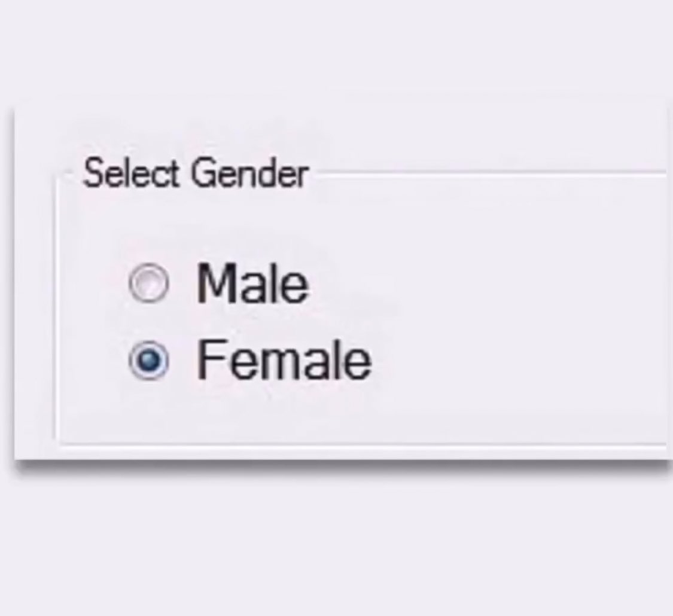Click the Female option label text
Screen dimensions: 673x616
tap(284, 360)
